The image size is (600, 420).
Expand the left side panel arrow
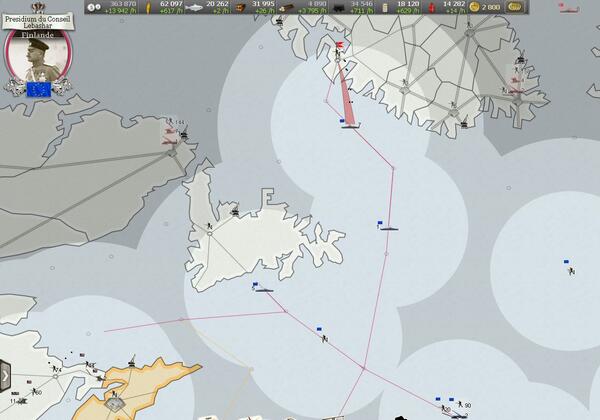5,376
